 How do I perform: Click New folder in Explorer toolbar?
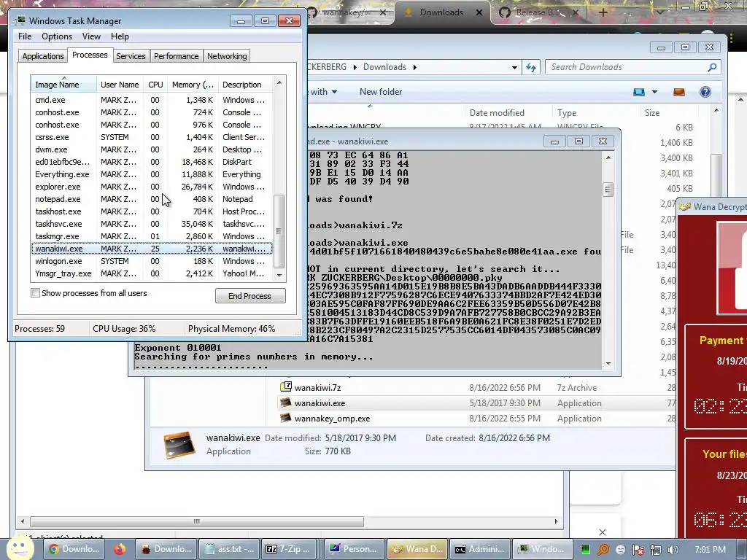(x=381, y=92)
